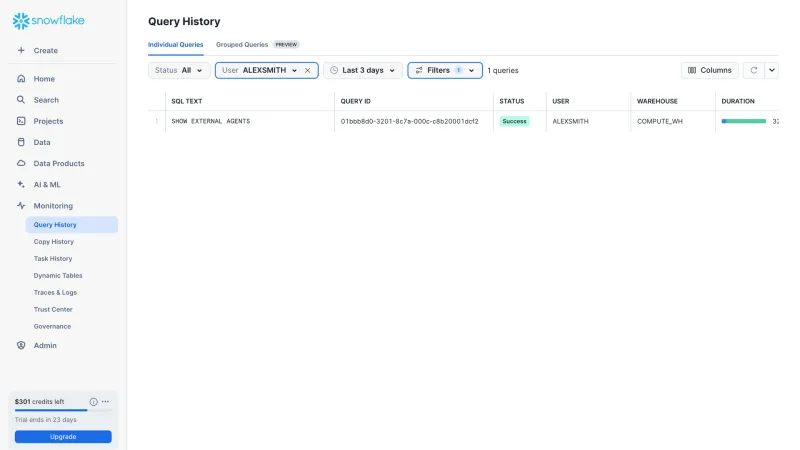Viewport: 800px width, 450px height.
Task: Click 'Trial ends in 23 days' text
Action: coord(45,420)
